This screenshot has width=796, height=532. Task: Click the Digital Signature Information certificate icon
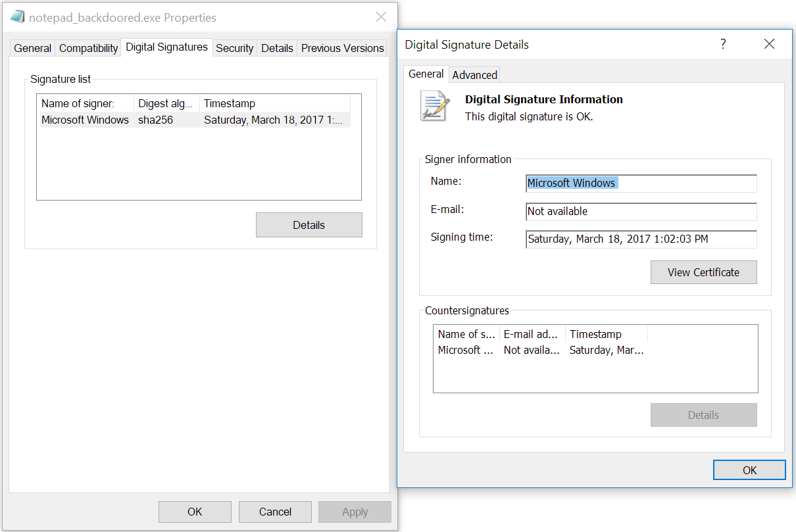coord(435,106)
